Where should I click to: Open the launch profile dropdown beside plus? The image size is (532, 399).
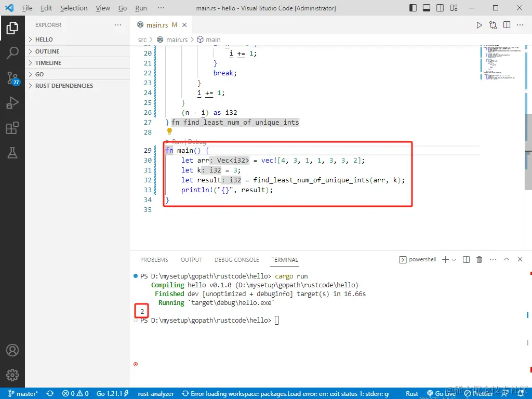(454, 260)
